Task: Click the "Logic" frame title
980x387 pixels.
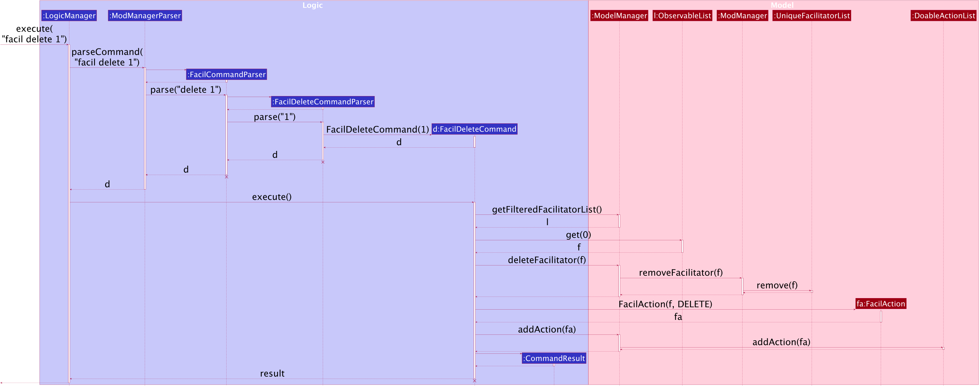Action: pyautogui.click(x=313, y=5)
